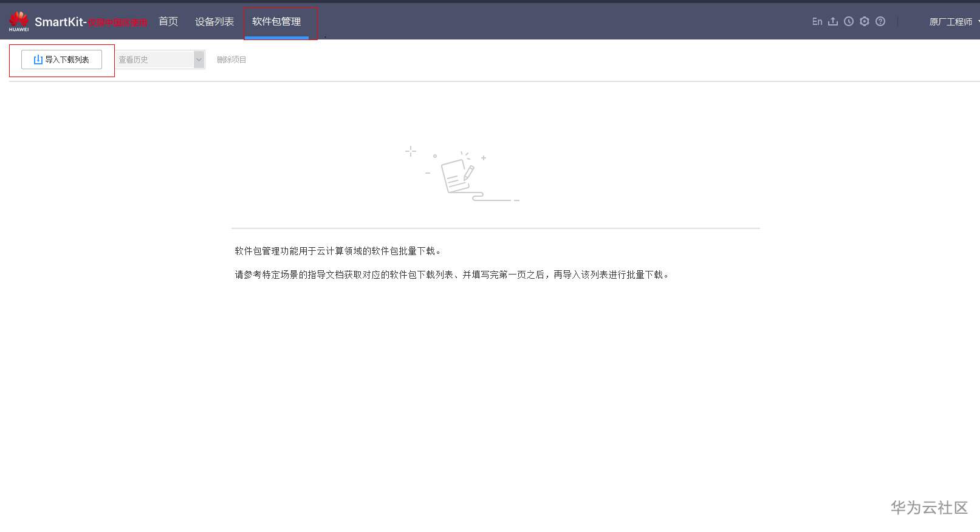Click the paragraph starting with '请参考特定场景的指导文档'
Screen dimensions: 980x532
click(x=453, y=275)
